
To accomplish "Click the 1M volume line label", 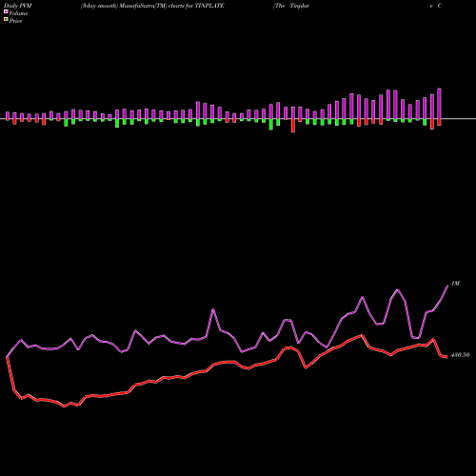I will coord(455,284).
